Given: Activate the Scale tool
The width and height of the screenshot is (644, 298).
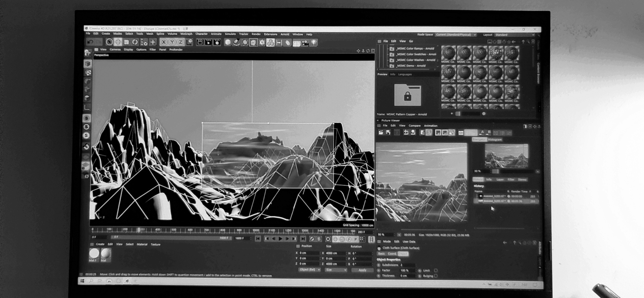Looking at the screenshot, I should click(126, 42).
